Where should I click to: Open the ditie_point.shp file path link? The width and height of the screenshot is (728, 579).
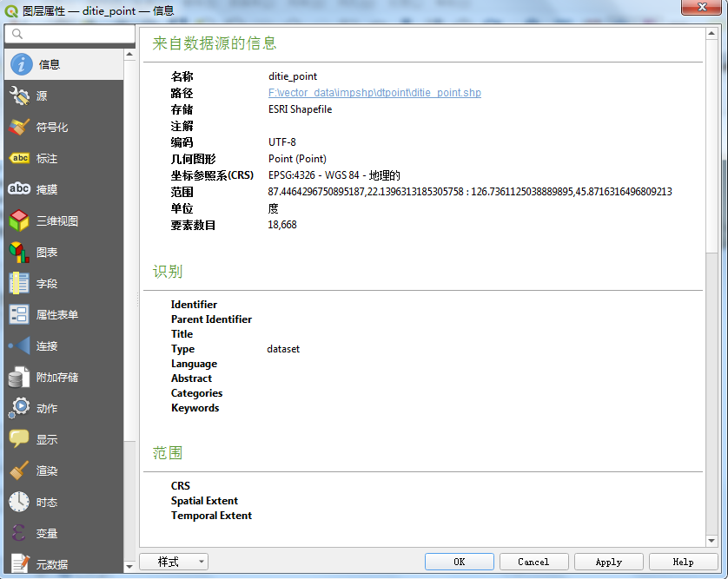coord(374,93)
